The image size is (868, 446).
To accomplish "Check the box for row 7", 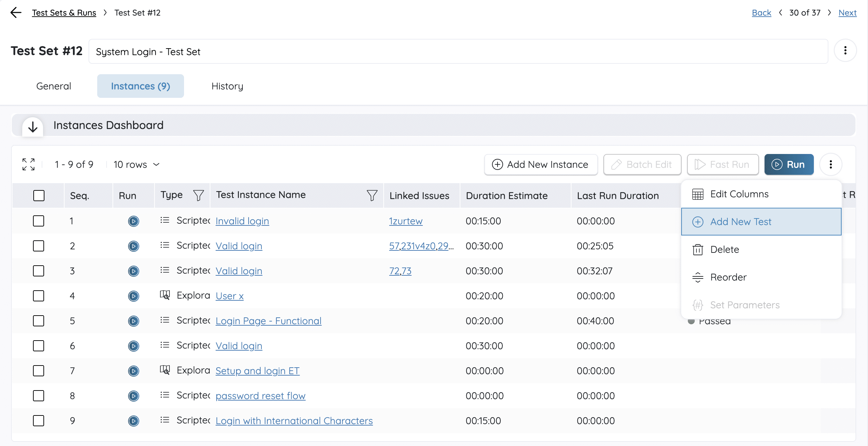I will 39,371.
